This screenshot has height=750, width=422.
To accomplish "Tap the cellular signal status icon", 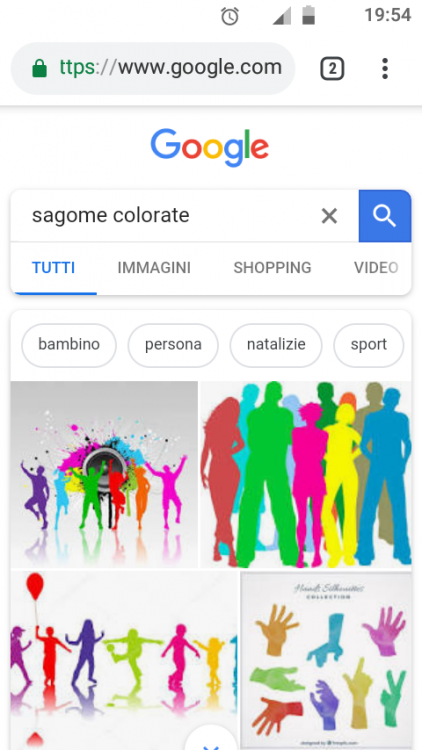I will coord(282,16).
